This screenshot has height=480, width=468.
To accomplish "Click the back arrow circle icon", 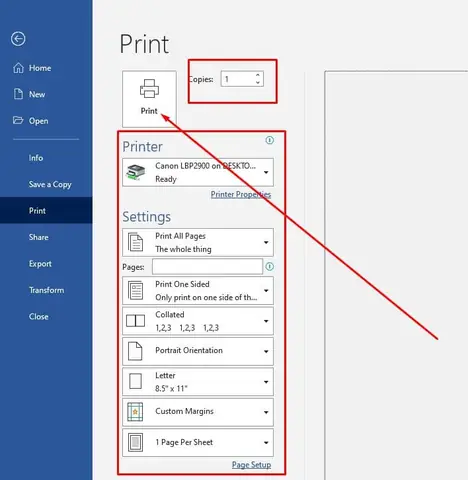I will (18, 39).
